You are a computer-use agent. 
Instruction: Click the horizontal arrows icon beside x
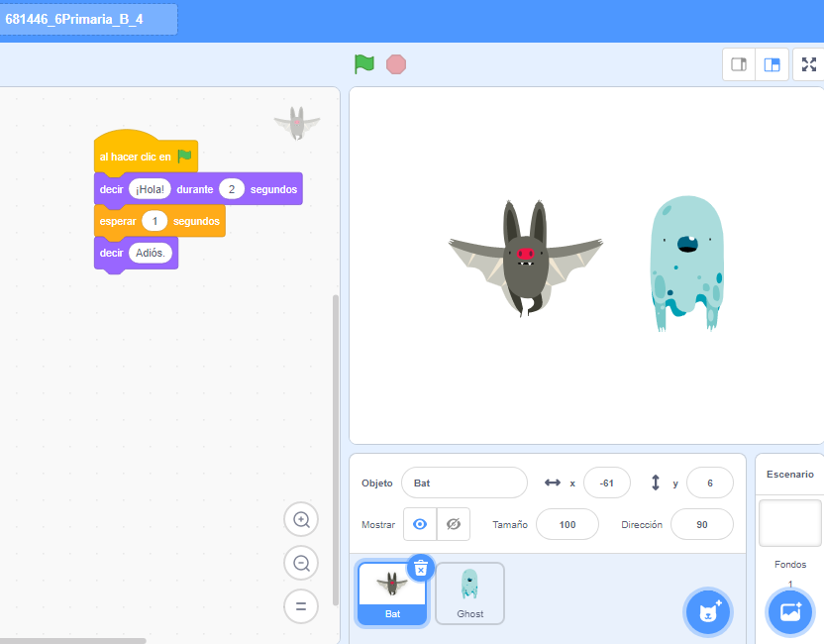click(x=553, y=483)
